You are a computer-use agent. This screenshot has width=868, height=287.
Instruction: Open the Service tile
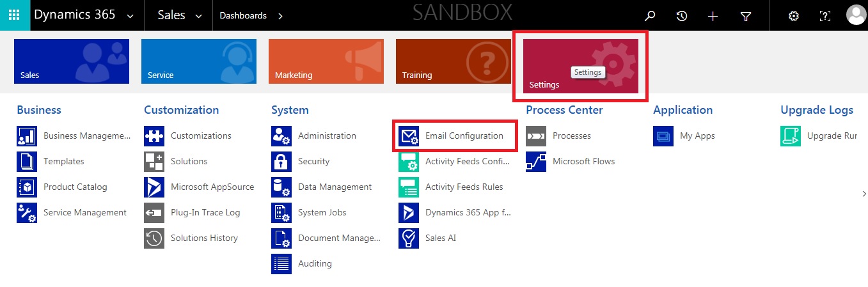click(198, 61)
